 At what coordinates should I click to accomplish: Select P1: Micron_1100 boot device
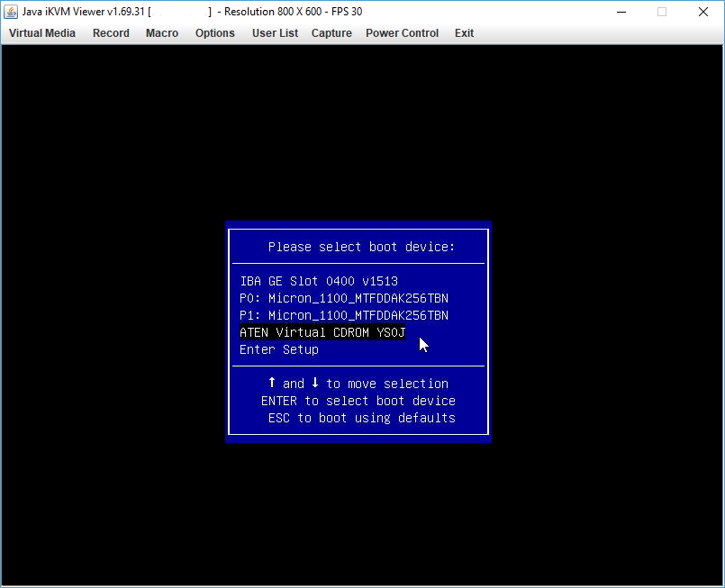coord(344,315)
